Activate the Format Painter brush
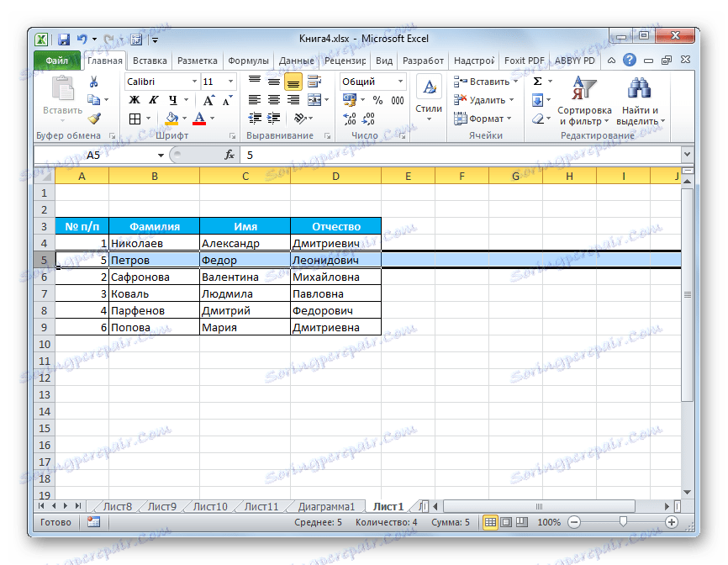Screen dimensions: 728x565 click(94, 119)
